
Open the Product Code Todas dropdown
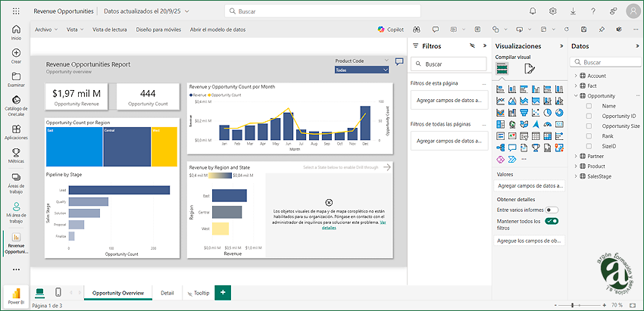(362, 70)
